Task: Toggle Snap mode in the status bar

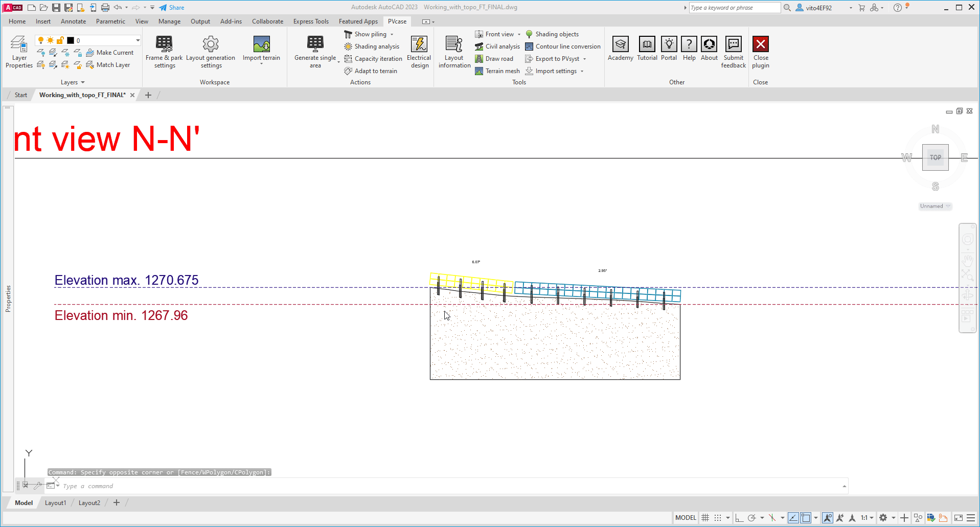Action: click(x=717, y=517)
